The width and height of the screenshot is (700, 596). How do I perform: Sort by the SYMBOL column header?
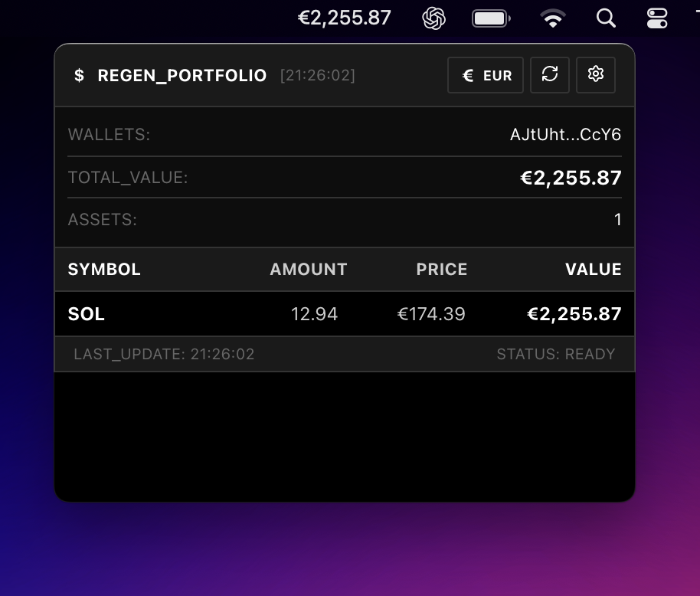[104, 270]
